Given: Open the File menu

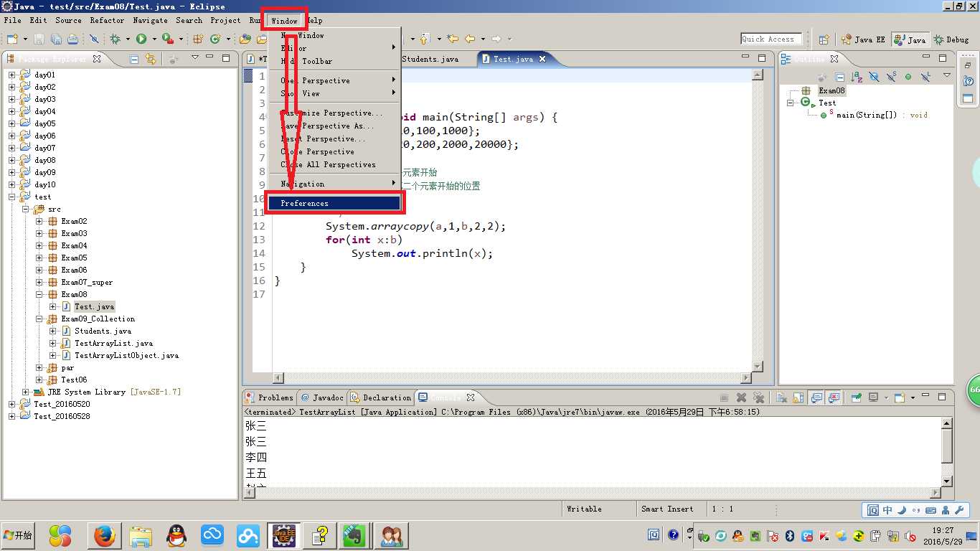Looking at the screenshot, I should [12, 20].
